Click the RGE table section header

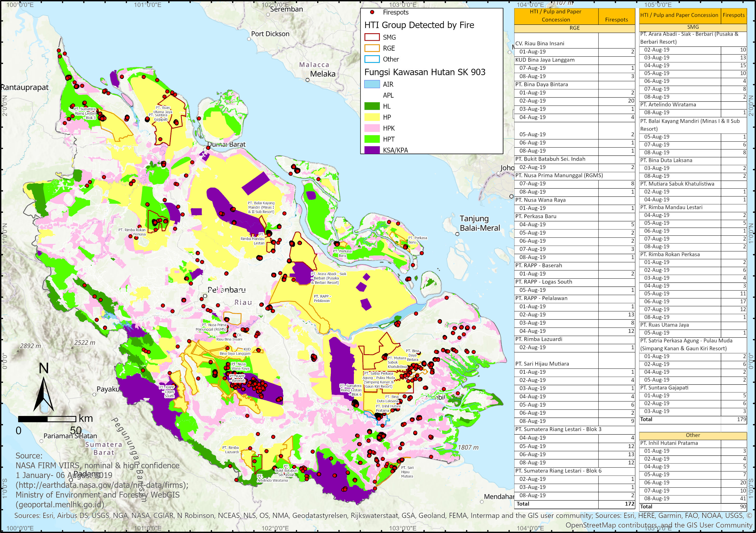coord(574,28)
